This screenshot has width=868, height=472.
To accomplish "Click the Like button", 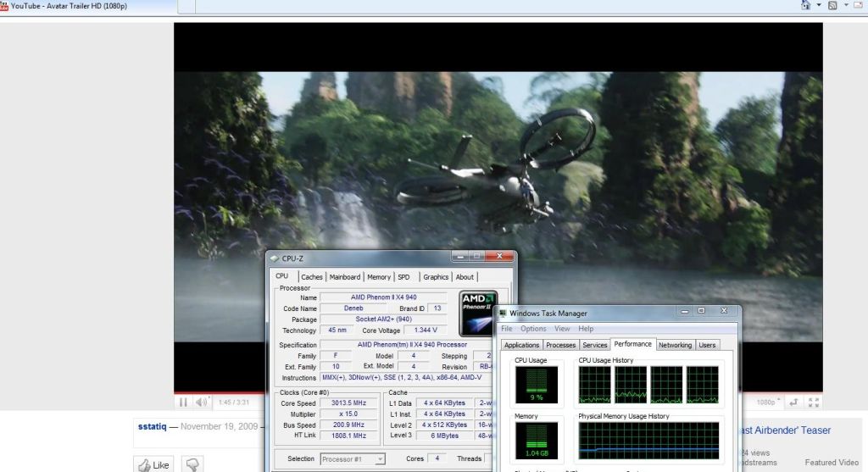I will click(153, 465).
